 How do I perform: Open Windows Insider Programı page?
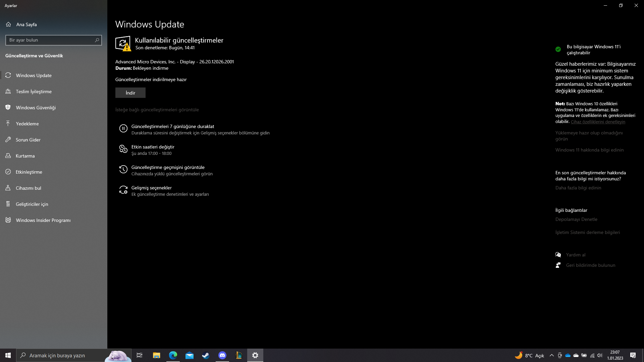click(43, 220)
